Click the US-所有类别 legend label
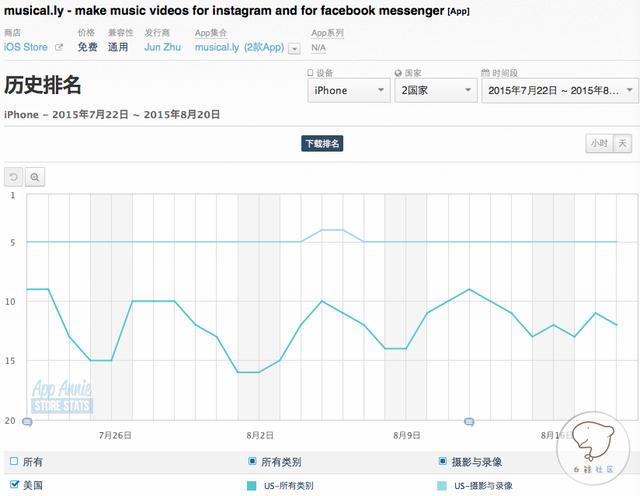The image size is (640, 496). 289,486
